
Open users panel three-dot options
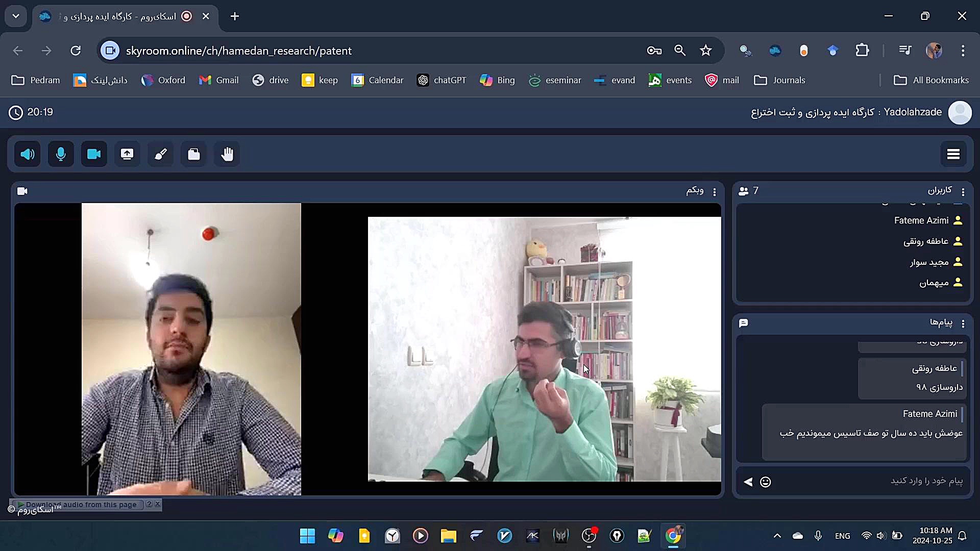point(963,192)
